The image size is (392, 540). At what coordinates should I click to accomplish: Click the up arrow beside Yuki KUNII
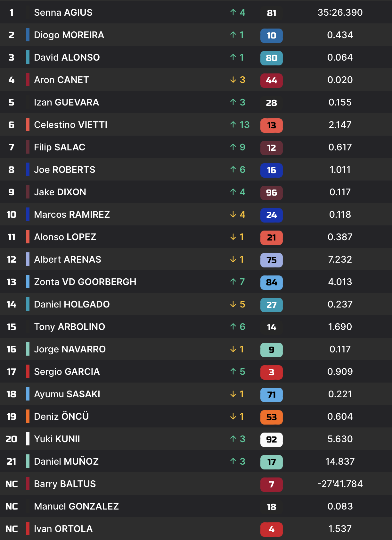click(233, 439)
